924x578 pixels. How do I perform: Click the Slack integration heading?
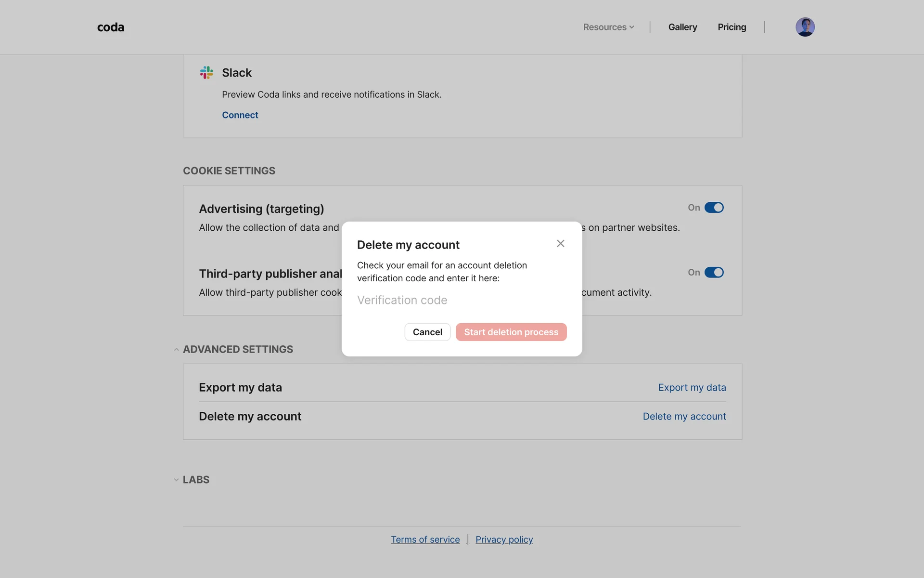pos(237,73)
